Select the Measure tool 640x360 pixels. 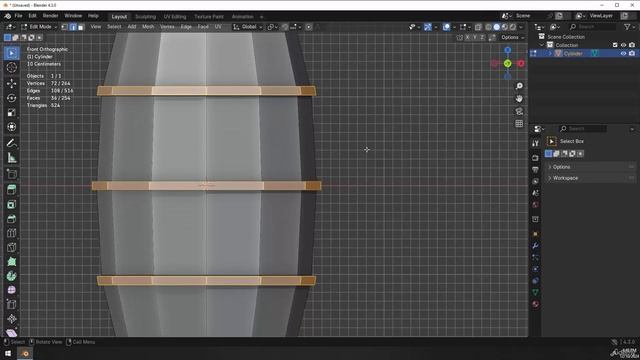(x=11, y=158)
